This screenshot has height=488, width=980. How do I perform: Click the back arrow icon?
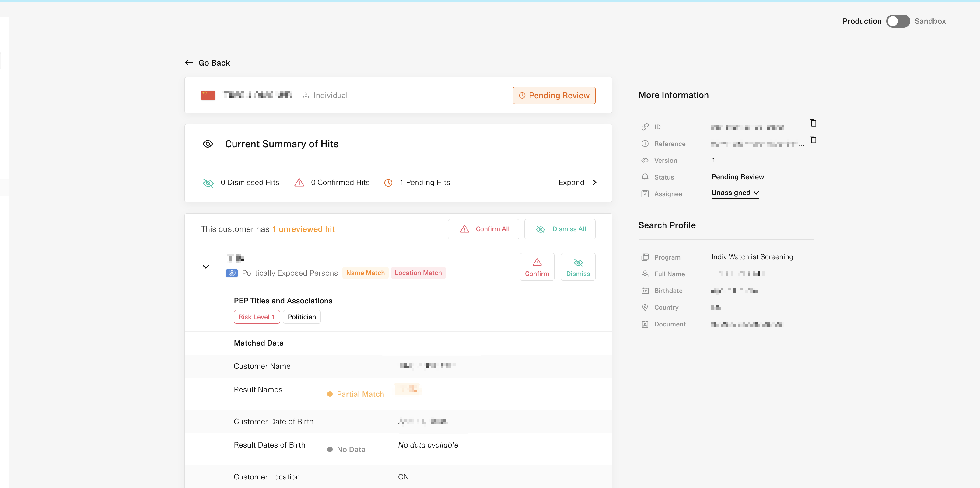coord(189,63)
